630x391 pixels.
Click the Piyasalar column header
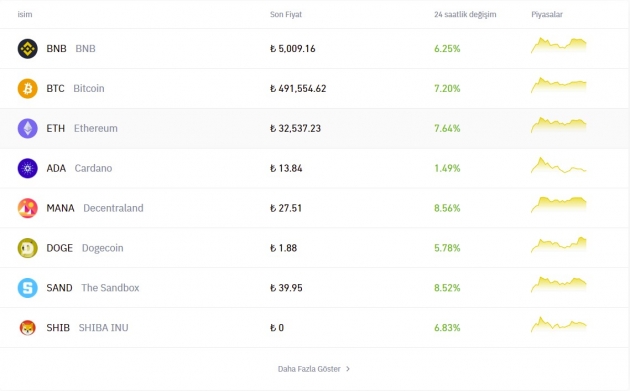coord(547,14)
